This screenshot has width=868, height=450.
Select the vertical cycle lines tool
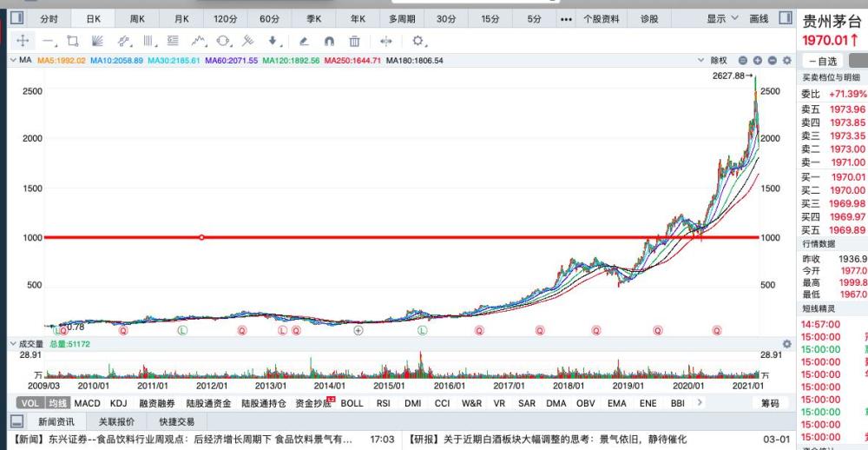149,41
